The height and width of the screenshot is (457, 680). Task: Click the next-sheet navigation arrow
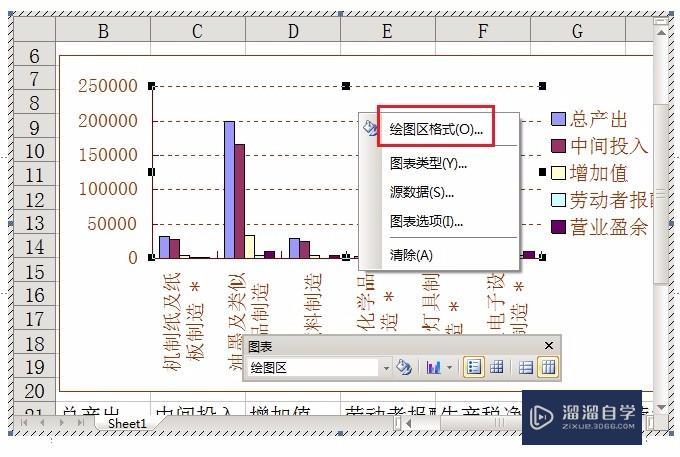[61, 422]
